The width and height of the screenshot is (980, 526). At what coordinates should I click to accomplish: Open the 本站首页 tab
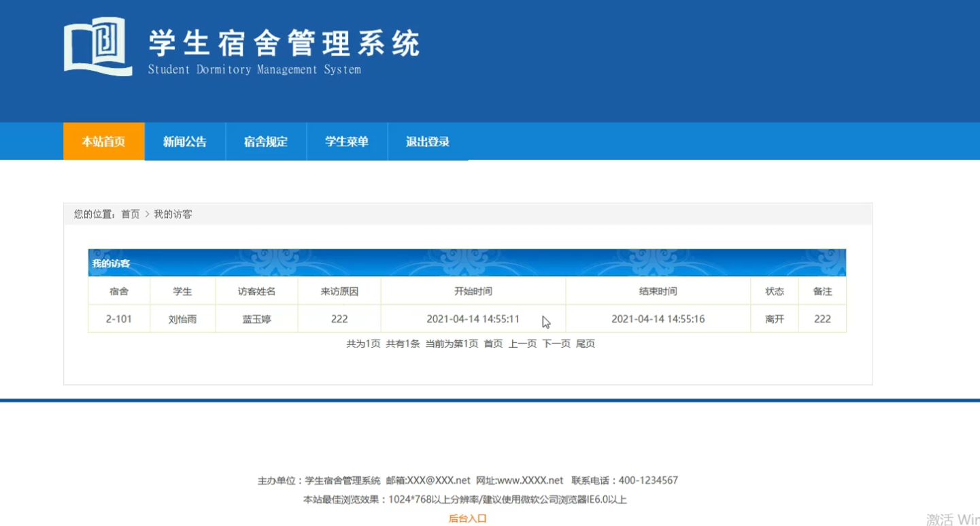click(x=104, y=142)
